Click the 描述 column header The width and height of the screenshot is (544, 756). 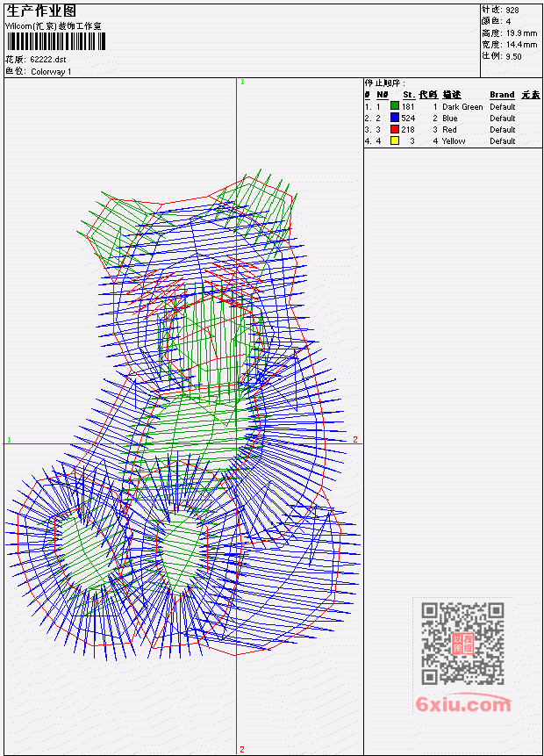pyautogui.click(x=452, y=95)
